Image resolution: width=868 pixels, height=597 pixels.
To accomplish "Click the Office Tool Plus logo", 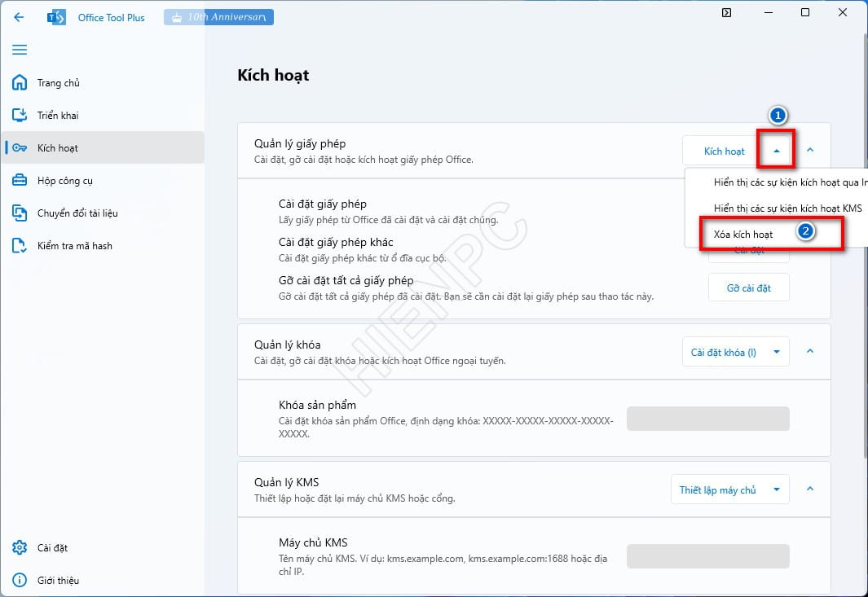I will [x=56, y=17].
